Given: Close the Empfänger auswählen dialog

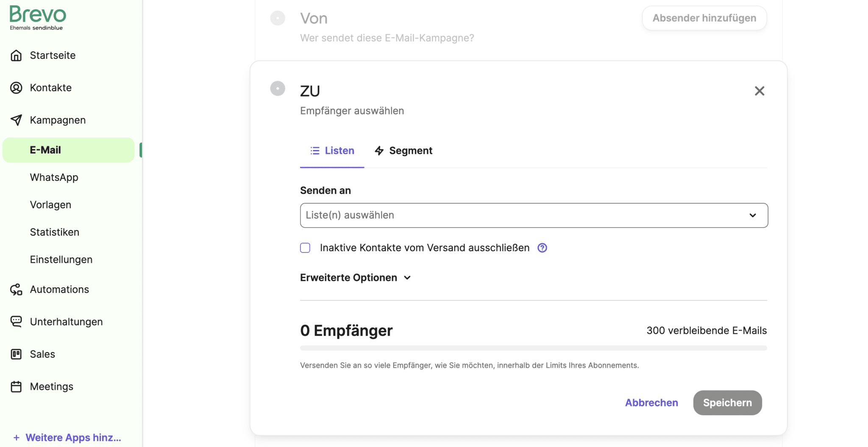Looking at the screenshot, I should [759, 91].
